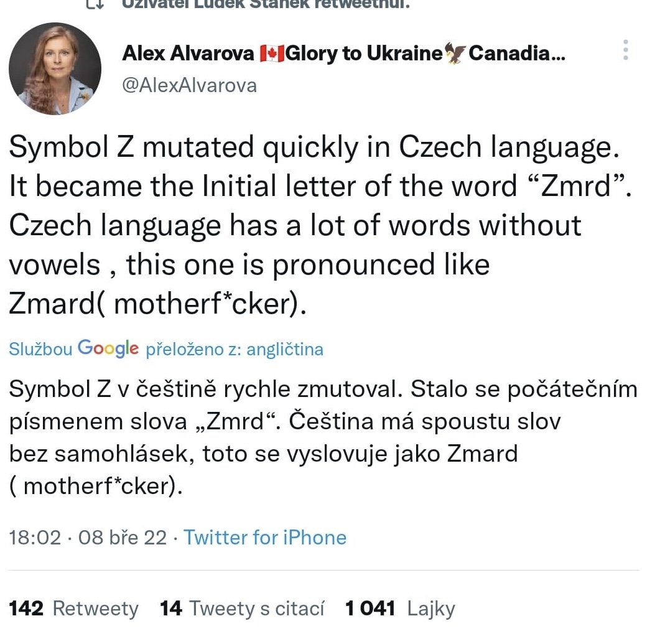The height and width of the screenshot is (644, 660).
Task: Click the Google logo in translation line
Action: (108, 348)
